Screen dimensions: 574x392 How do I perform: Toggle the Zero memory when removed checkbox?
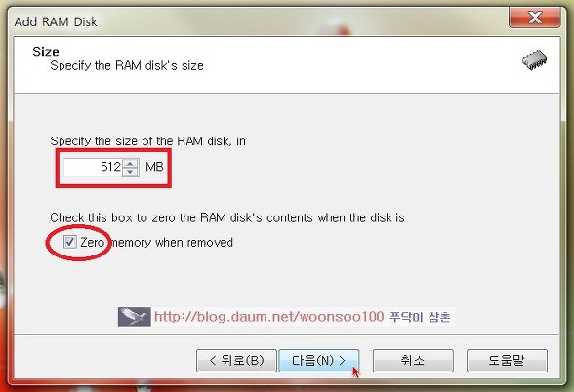coord(70,242)
